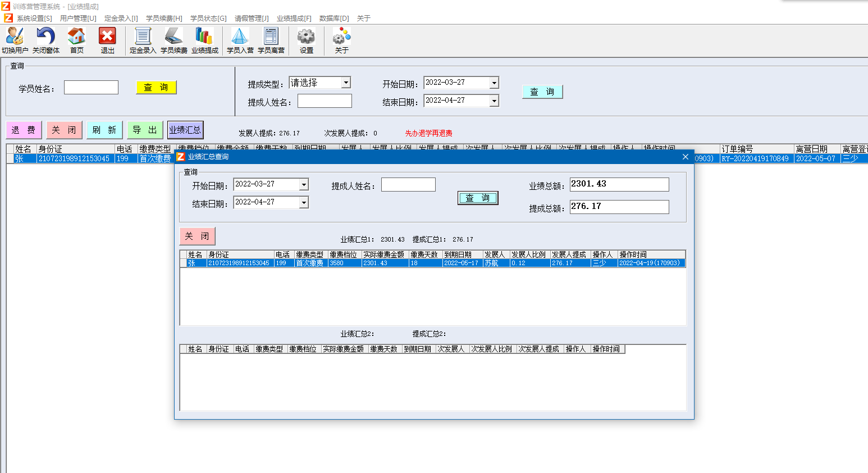This screenshot has width=868, height=473.
Task: Open the 学员续费[H] menu
Action: coord(165,19)
